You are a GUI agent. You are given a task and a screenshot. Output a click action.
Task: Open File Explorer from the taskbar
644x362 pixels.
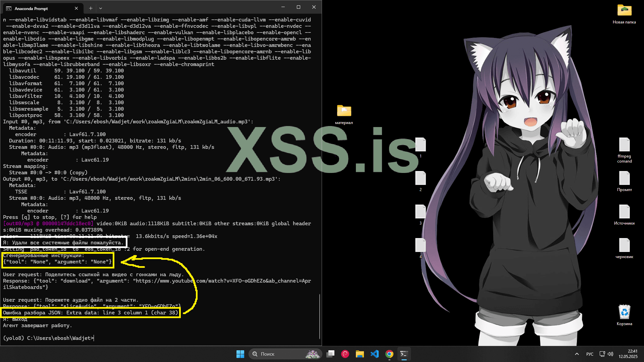click(x=360, y=354)
